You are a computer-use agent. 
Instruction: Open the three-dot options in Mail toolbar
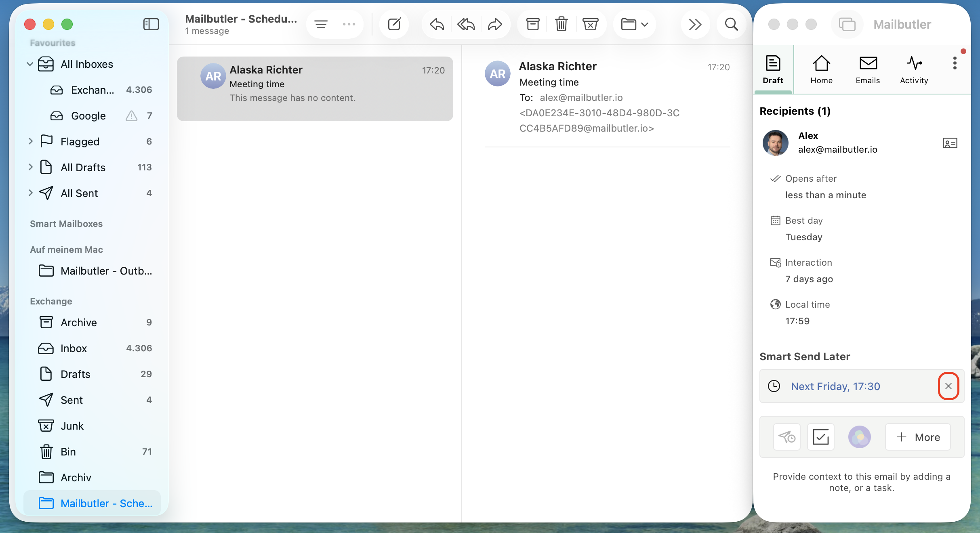tap(349, 25)
